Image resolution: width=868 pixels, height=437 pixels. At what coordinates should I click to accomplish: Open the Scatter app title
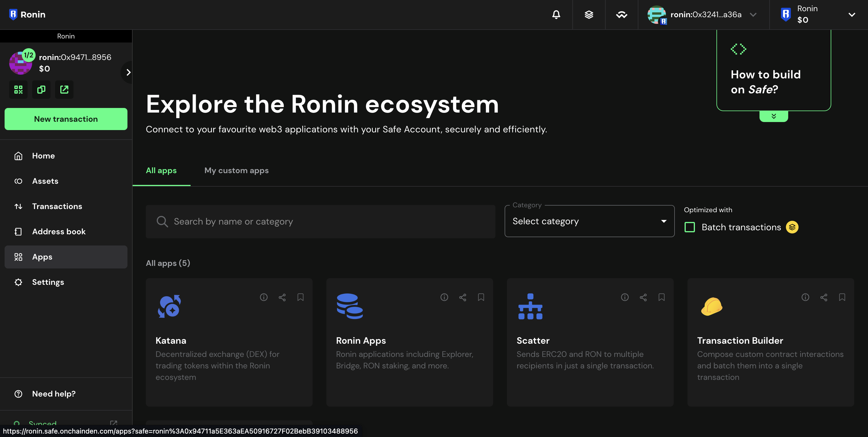533,341
